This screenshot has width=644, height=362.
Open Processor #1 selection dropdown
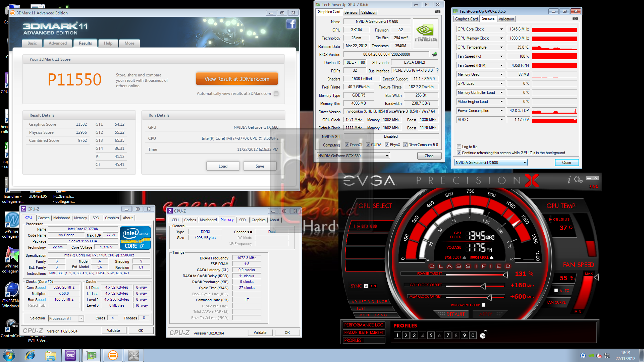coord(66,318)
